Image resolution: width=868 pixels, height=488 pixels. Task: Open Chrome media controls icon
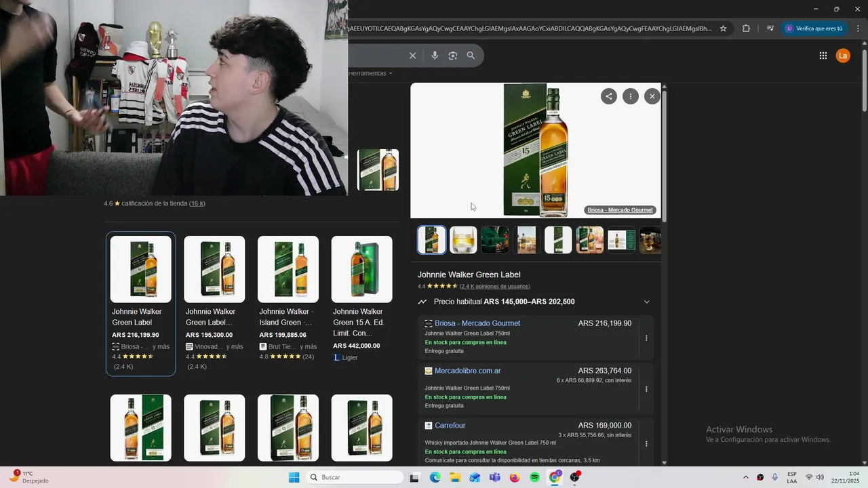(x=770, y=28)
